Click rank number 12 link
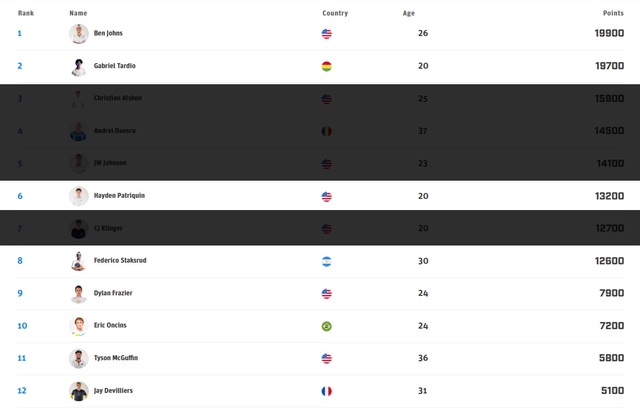This screenshot has height=409, width=640. [22, 391]
